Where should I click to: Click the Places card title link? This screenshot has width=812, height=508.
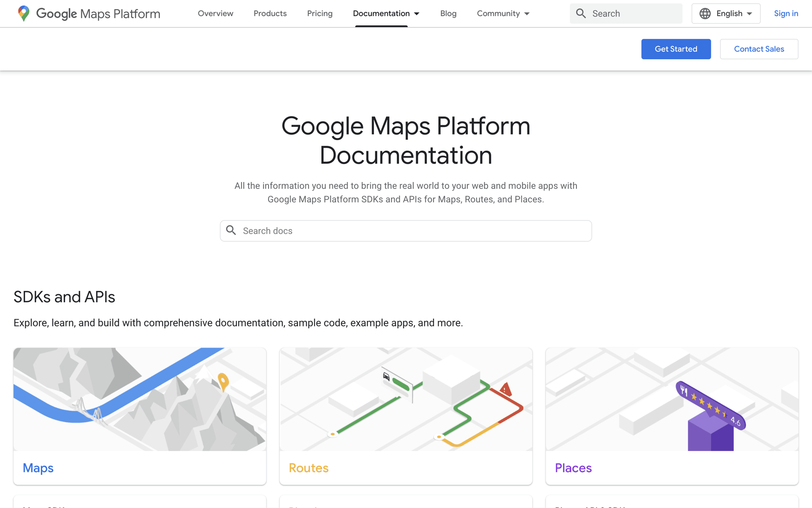coord(573,468)
